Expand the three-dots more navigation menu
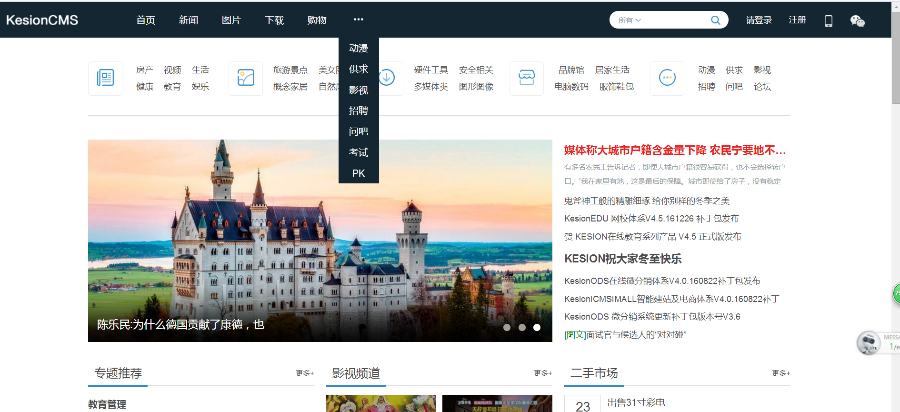This screenshot has height=412, width=900. point(358,20)
